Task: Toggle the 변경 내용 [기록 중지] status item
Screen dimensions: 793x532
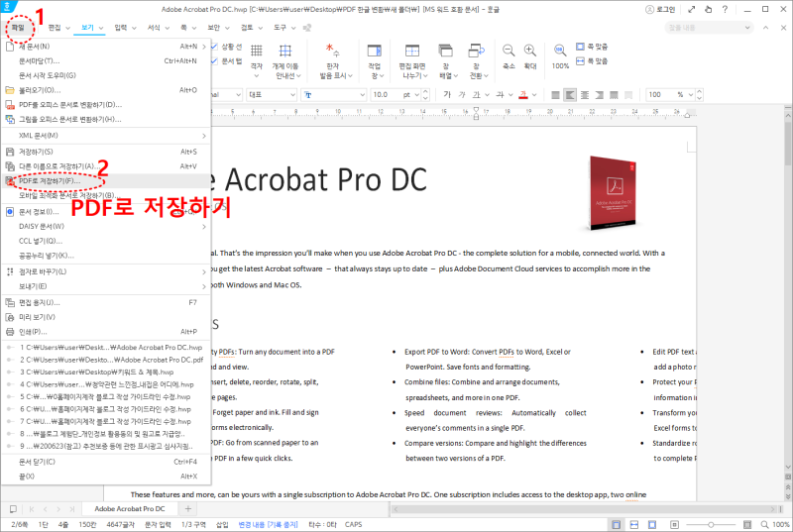Action: [268, 524]
